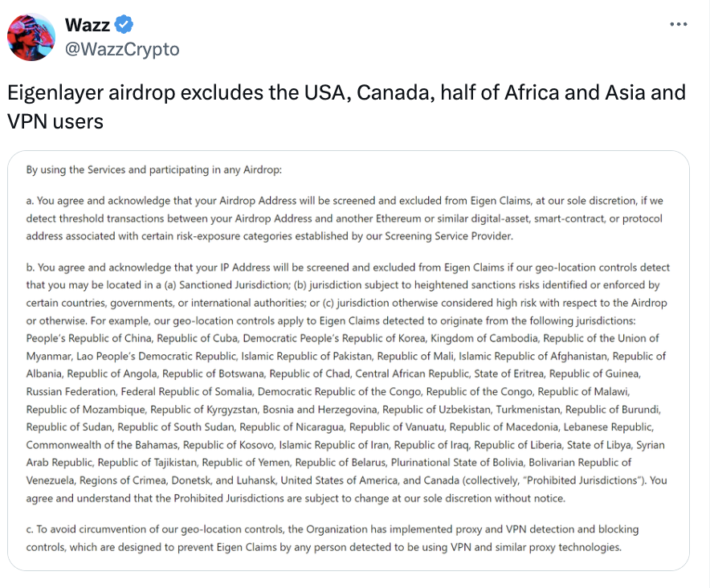Click "VPN users" in the tweet text
The width and height of the screenshot is (710, 588).
[55, 120]
